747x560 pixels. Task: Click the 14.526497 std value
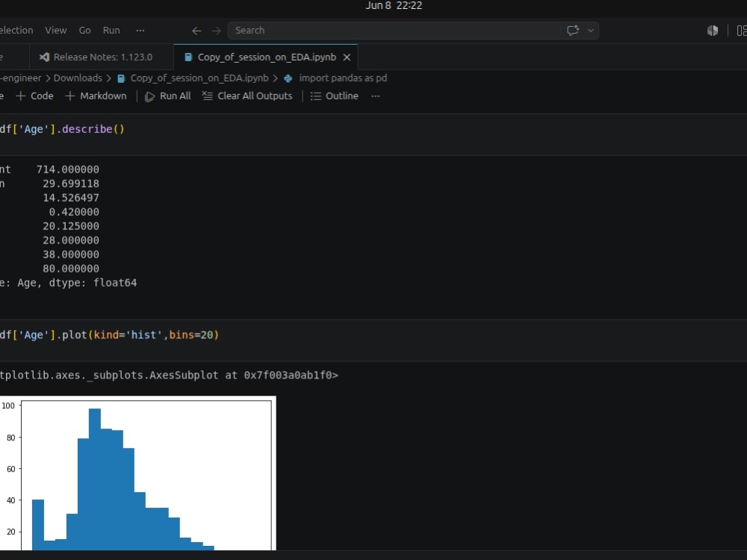tap(71, 198)
